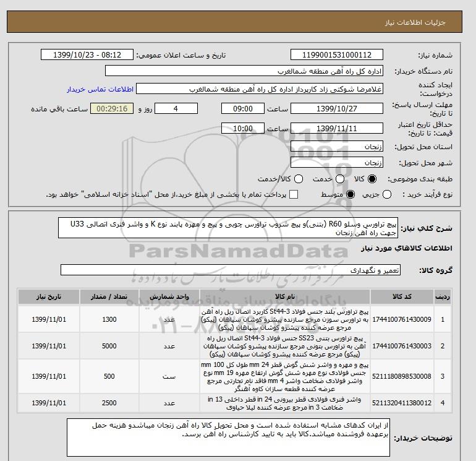The height and width of the screenshot is (461, 476).
Task: Click the page title جزئیات اطلاعات نیاز
Action: pos(415,22)
